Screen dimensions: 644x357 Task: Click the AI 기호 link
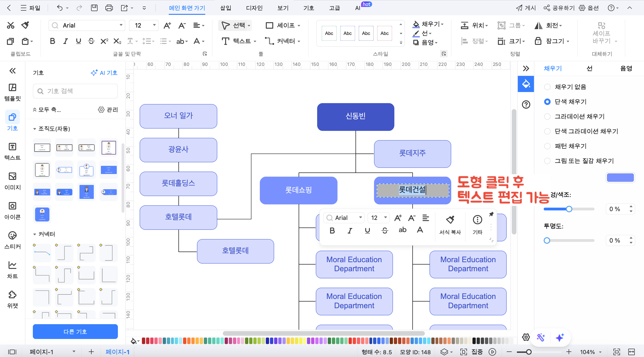[x=104, y=73]
